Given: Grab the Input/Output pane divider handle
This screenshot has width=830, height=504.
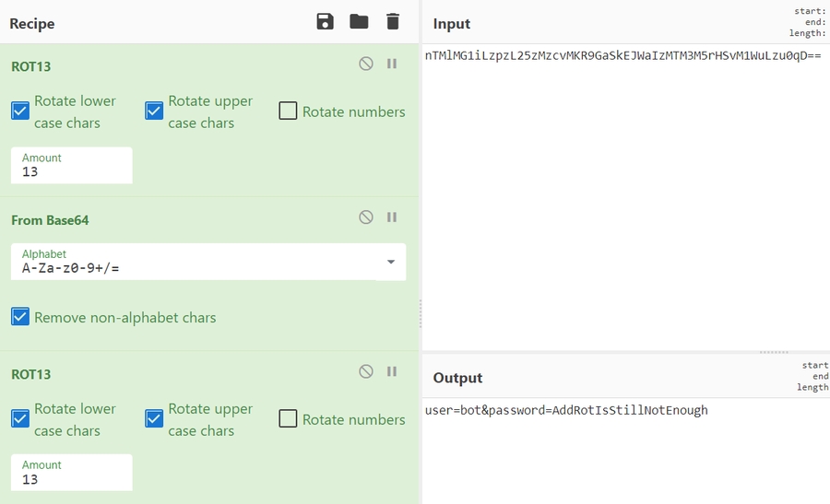Looking at the screenshot, I should (x=774, y=352).
